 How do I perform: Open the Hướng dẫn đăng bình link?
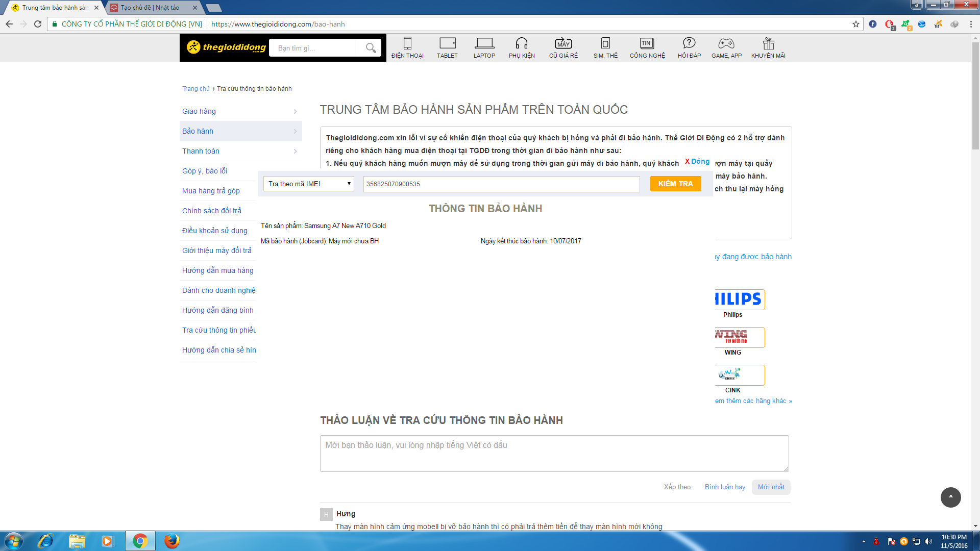[218, 310]
